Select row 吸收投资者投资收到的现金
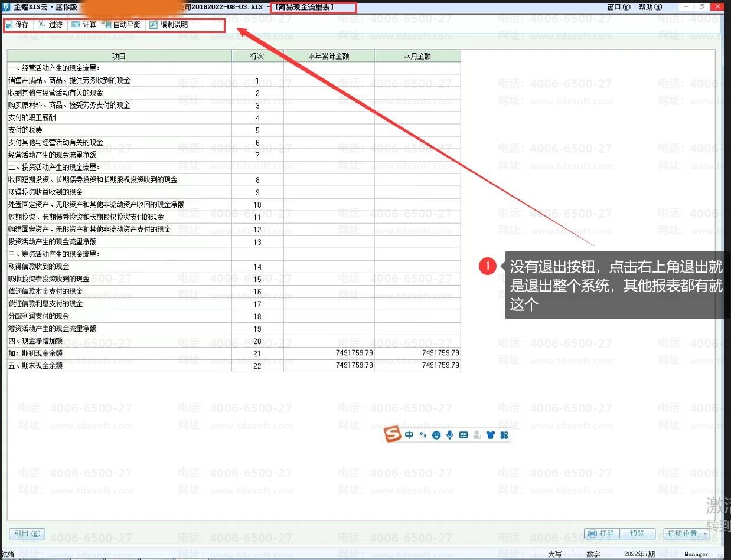Viewport: 731px width, 560px height. (234, 279)
